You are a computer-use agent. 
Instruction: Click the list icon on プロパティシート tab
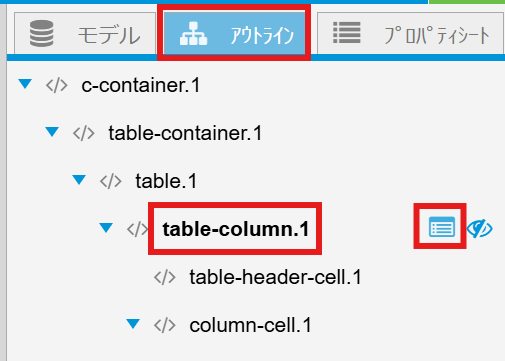point(347,33)
